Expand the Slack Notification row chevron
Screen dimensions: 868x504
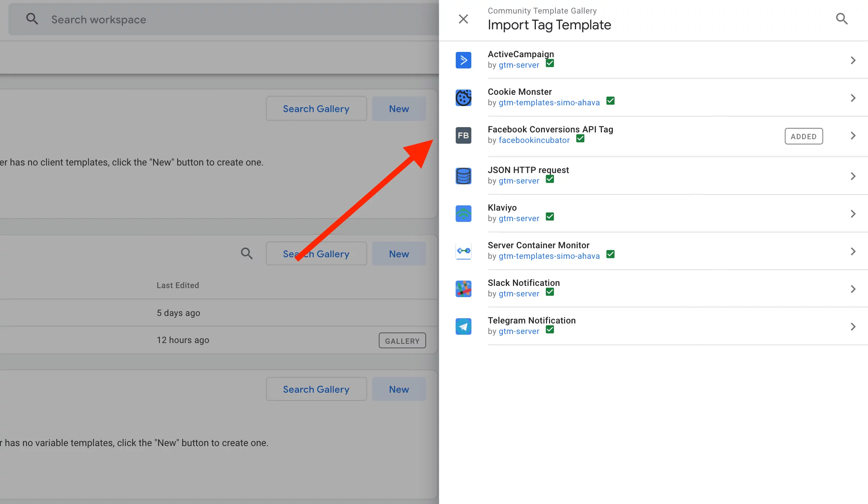[853, 289]
